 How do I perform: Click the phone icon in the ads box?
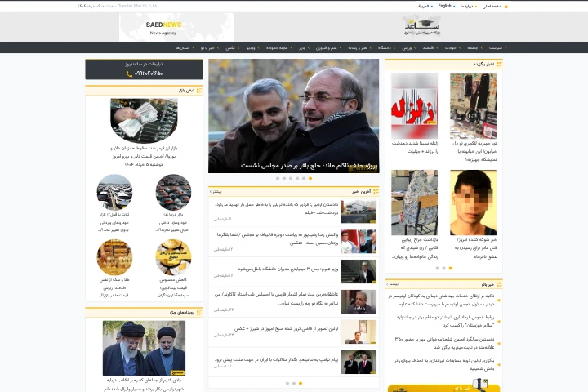129,73
